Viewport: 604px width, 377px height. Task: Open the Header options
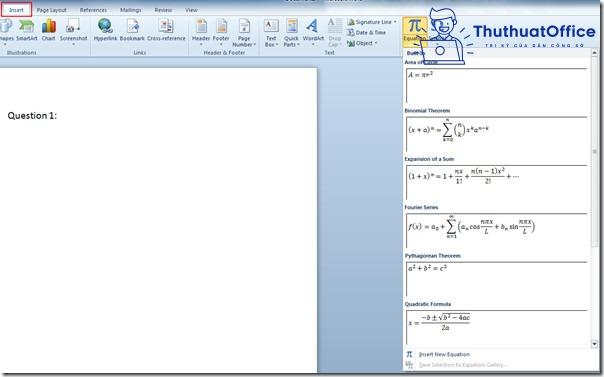(201, 32)
